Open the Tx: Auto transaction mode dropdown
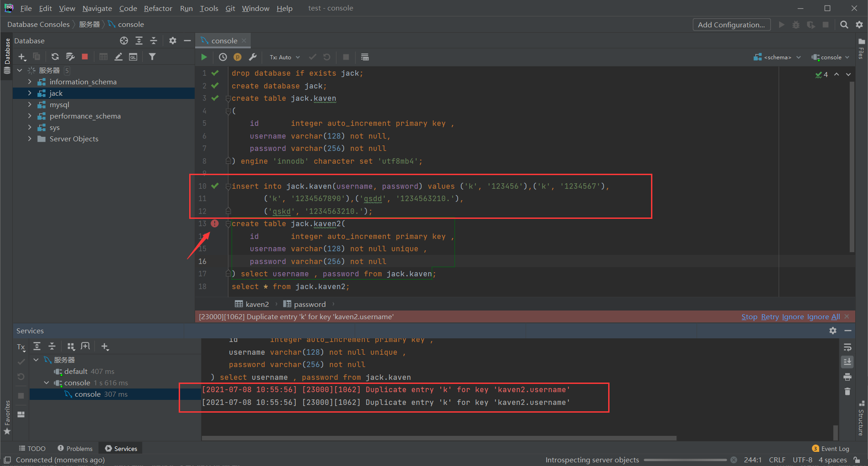 (284, 57)
